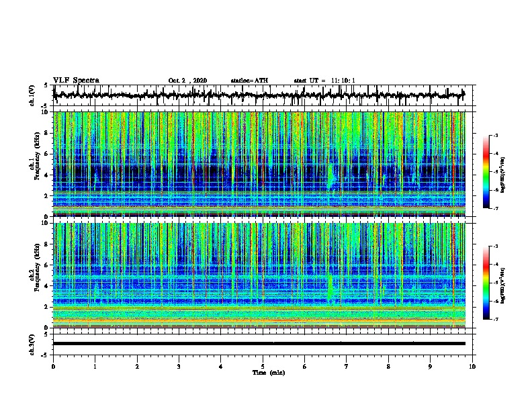
Task: Click the ch.2 frequency tick '4'
Action: pos(46,286)
